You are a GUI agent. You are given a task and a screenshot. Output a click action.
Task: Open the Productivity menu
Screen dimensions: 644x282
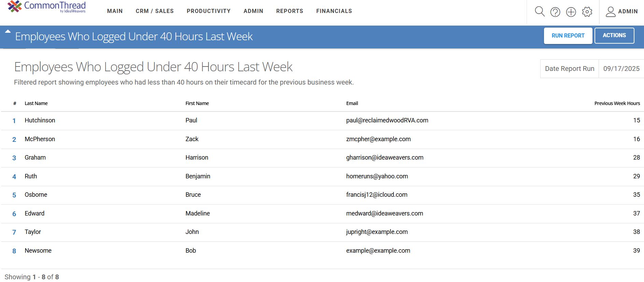209,11
